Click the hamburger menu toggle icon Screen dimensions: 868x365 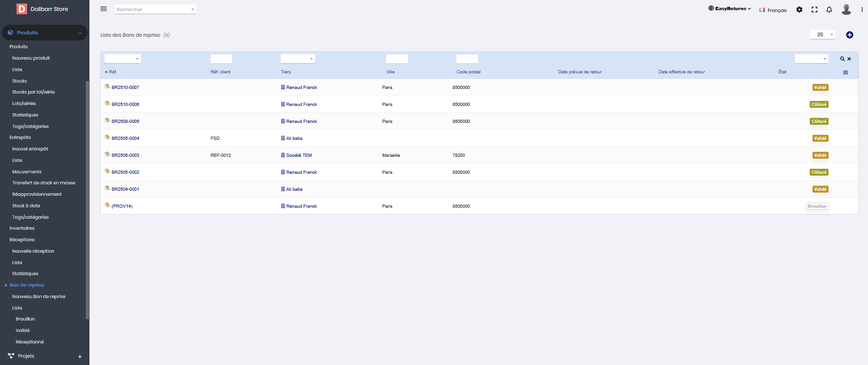click(x=104, y=9)
